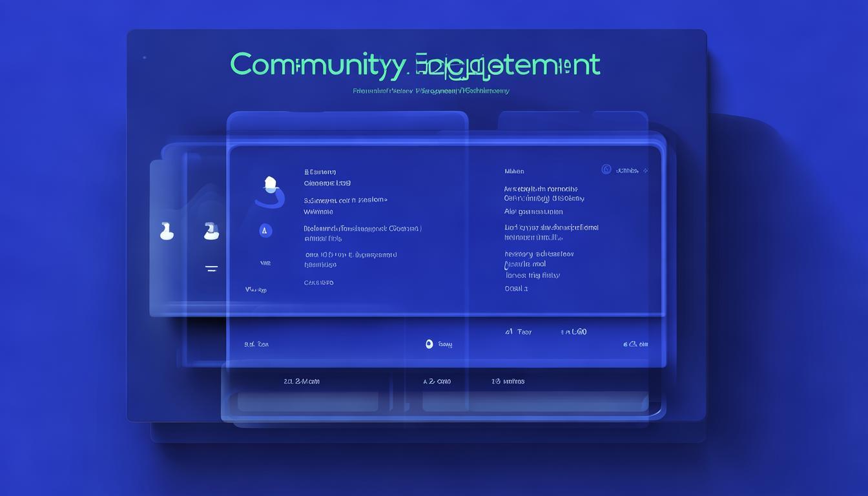The image size is (868, 496).
Task: Click the '20 24Mom' label in the bottom row
Action: [302, 382]
